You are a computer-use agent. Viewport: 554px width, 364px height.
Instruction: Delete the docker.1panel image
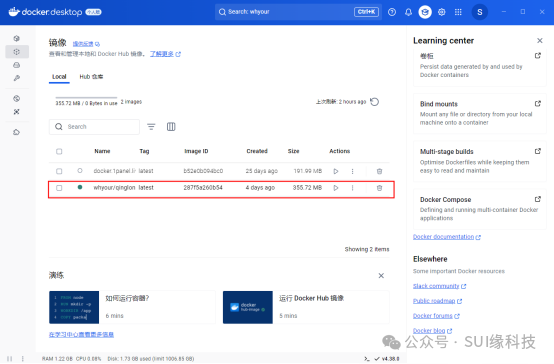(x=379, y=171)
